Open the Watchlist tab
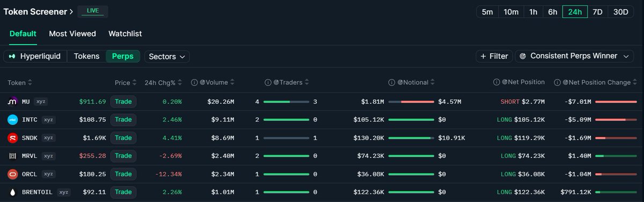 coord(125,33)
